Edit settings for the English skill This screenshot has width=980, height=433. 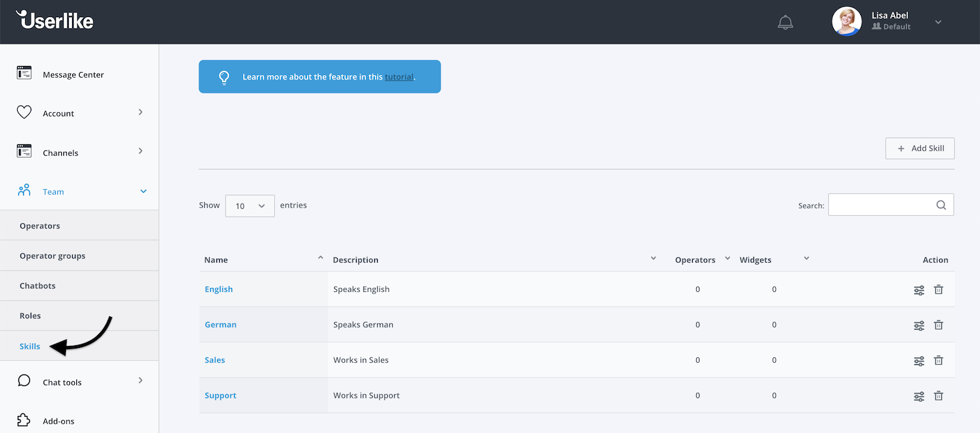point(919,290)
